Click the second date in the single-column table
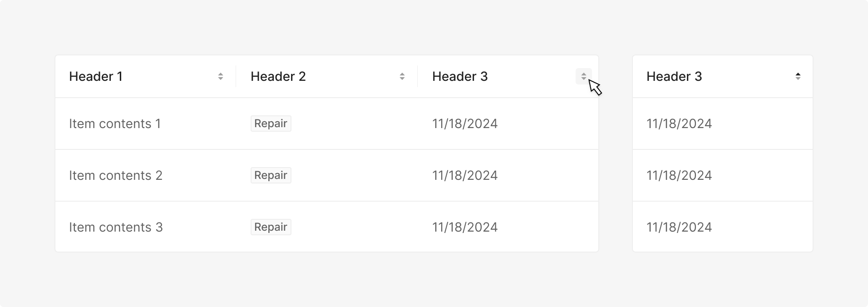This screenshot has width=868, height=307. 679,175
